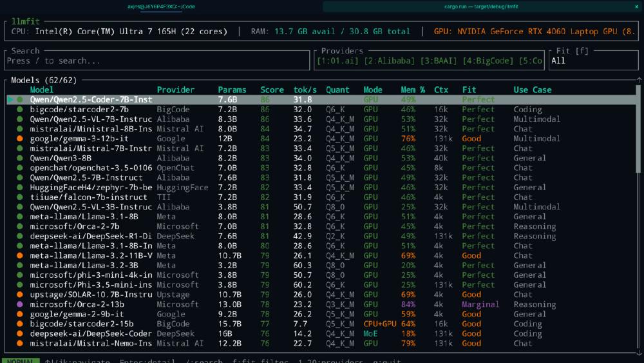Click the orange dot beside mistralai/Mistral-Nemo
644x363 pixels.
coord(20,344)
